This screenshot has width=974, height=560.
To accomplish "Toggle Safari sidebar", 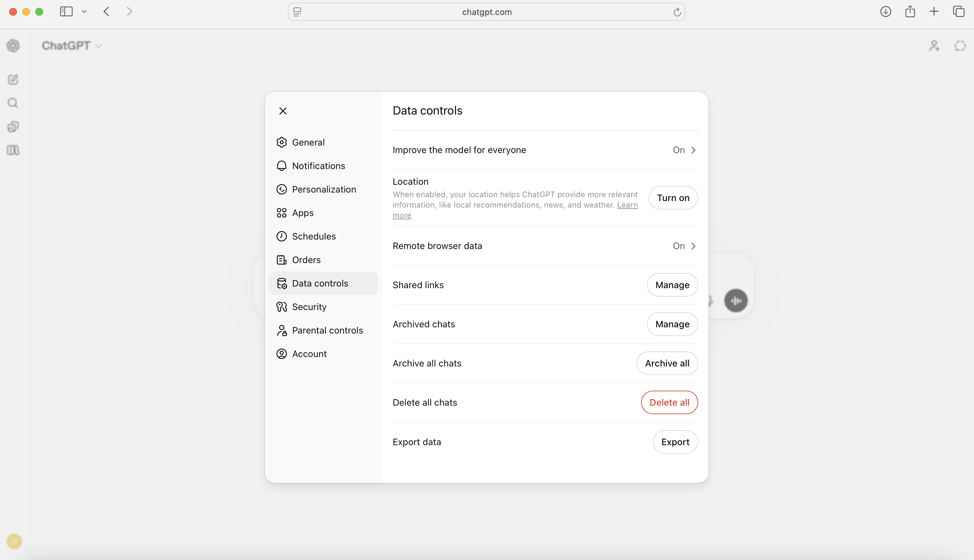I will [66, 11].
